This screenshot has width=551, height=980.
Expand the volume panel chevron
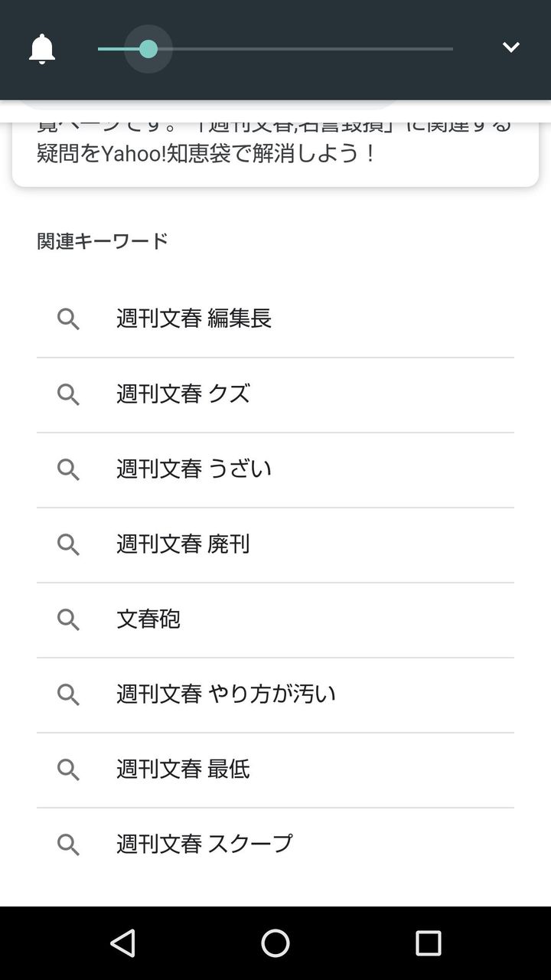[x=510, y=47]
